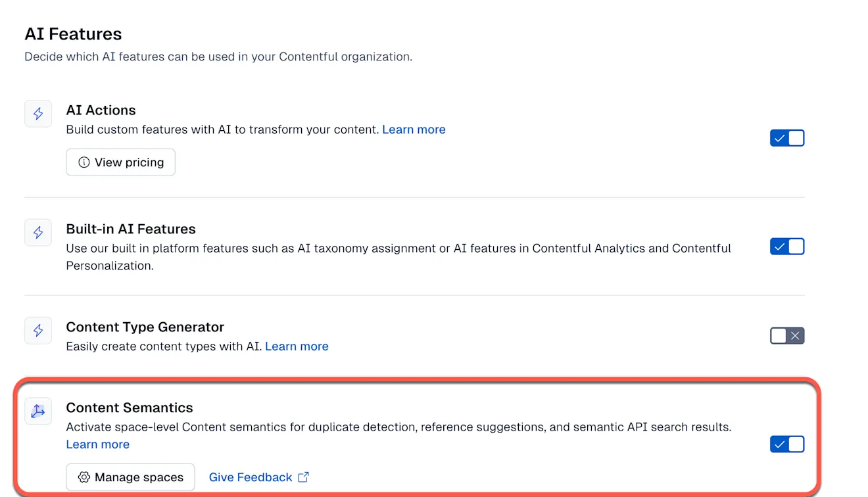The height and width of the screenshot is (497, 868).
Task: Switch off the Content Semantics toggle
Action: 787,444
